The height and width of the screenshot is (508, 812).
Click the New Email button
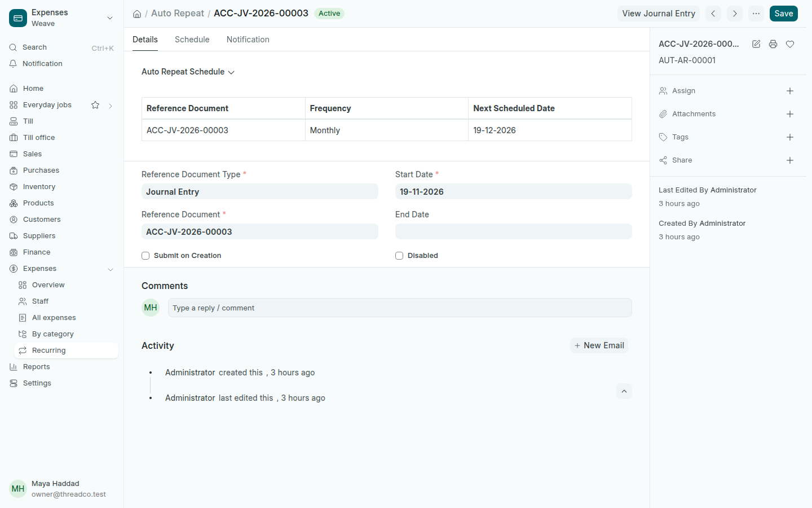(x=599, y=345)
